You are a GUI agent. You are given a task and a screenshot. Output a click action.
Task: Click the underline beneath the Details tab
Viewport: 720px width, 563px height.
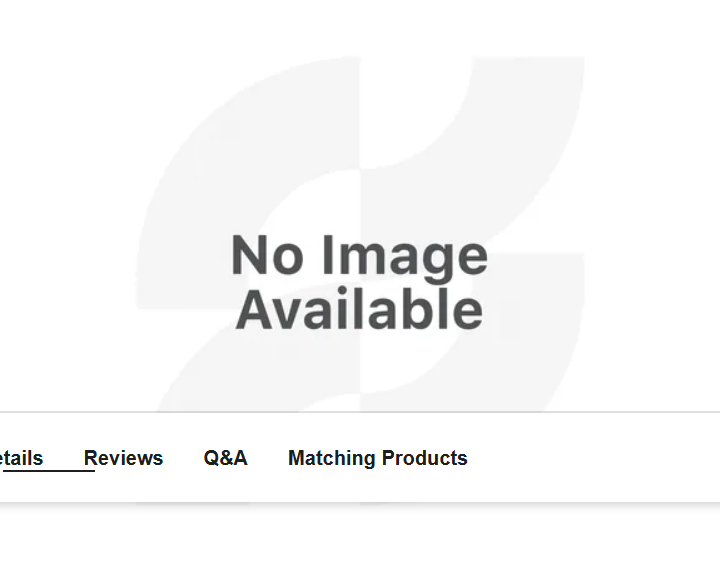tap(47, 470)
